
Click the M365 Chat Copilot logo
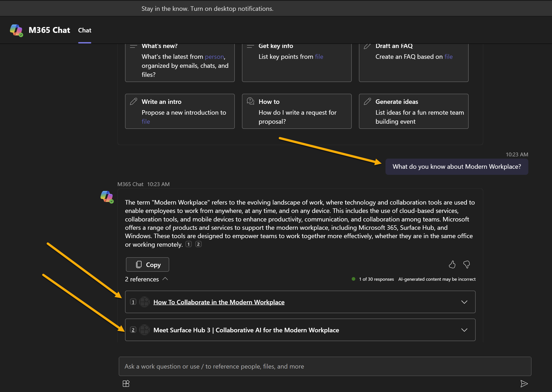[x=16, y=30]
